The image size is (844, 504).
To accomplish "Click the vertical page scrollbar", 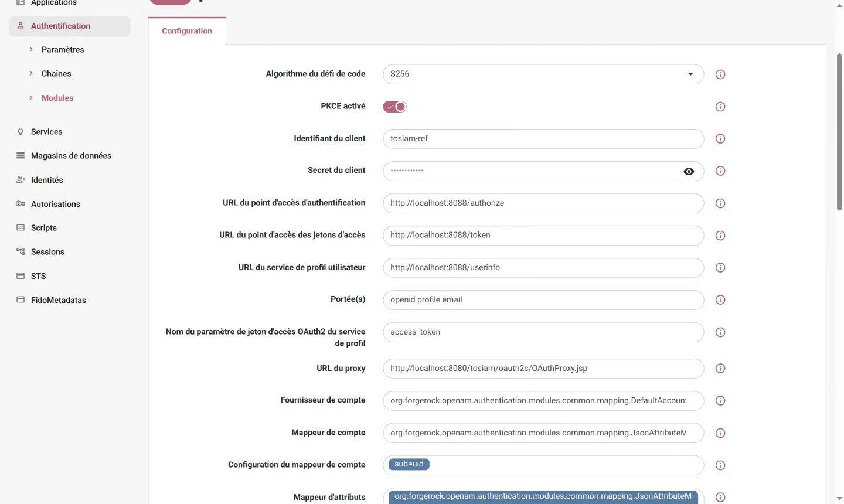I will tap(839, 132).
